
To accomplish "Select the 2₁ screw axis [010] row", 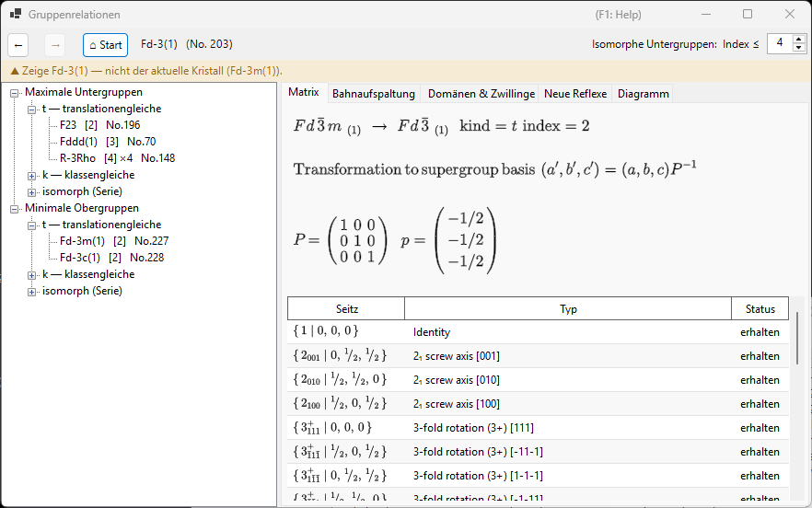I will (538, 379).
